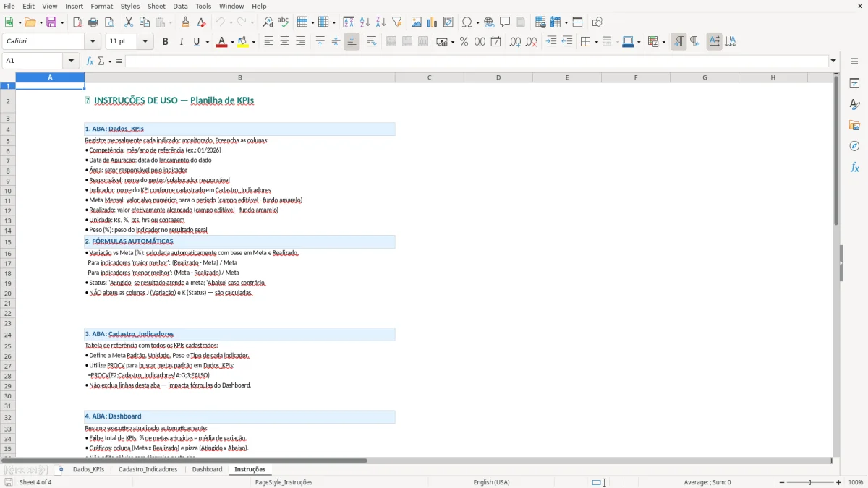Image resolution: width=868 pixels, height=488 pixels.
Task: Toggle Wrap Text
Action: pos(371,42)
